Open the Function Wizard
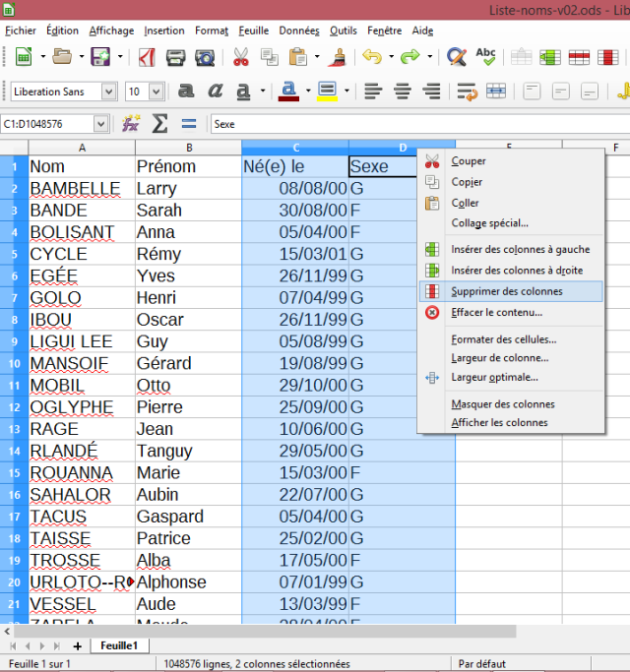 (131, 124)
